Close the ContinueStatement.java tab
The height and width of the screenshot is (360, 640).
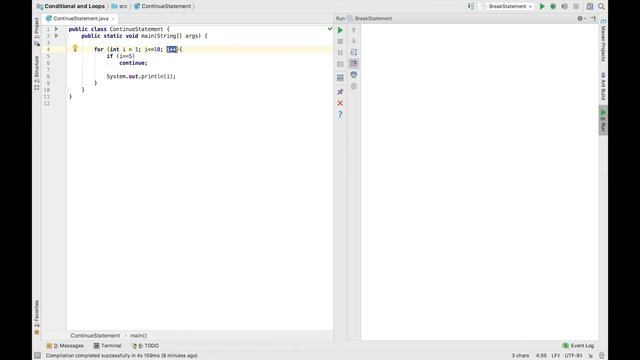point(113,19)
